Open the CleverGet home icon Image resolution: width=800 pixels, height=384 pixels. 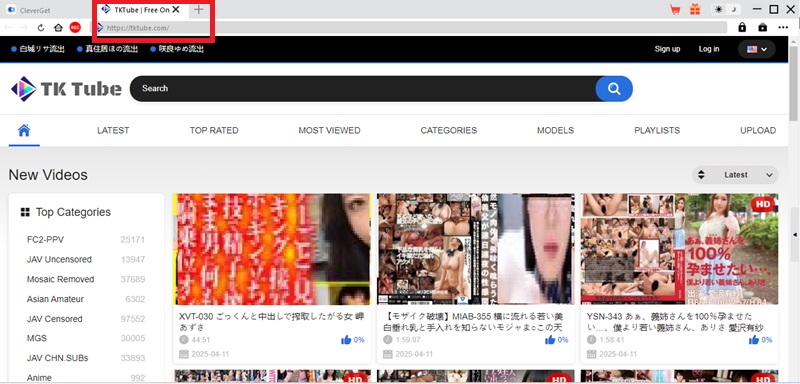click(58, 28)
